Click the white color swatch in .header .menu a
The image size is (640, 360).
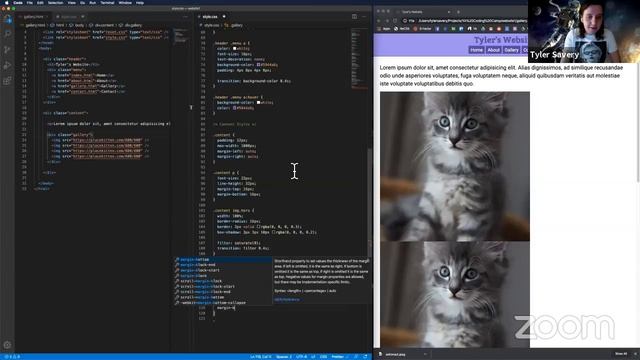coord(235,49)
